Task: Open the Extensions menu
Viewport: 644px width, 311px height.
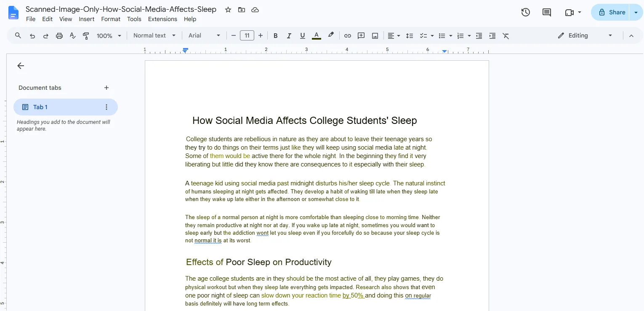Action: pos(162,19)
